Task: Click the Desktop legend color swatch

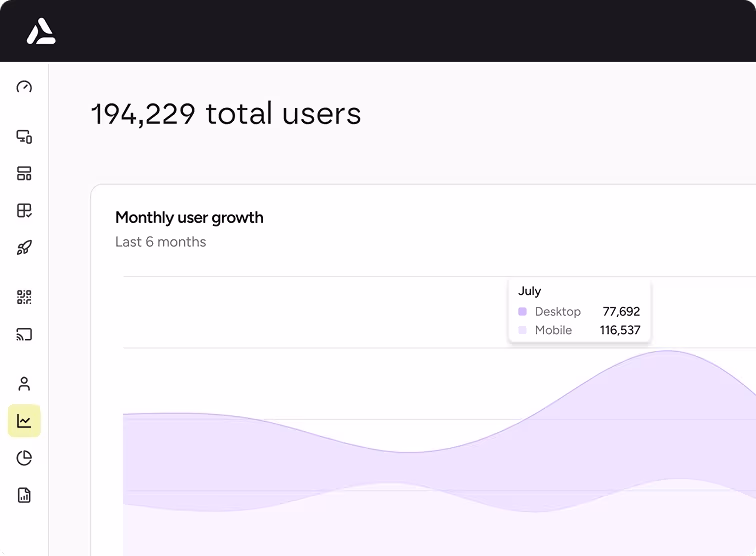Action: tap(522, 312)
